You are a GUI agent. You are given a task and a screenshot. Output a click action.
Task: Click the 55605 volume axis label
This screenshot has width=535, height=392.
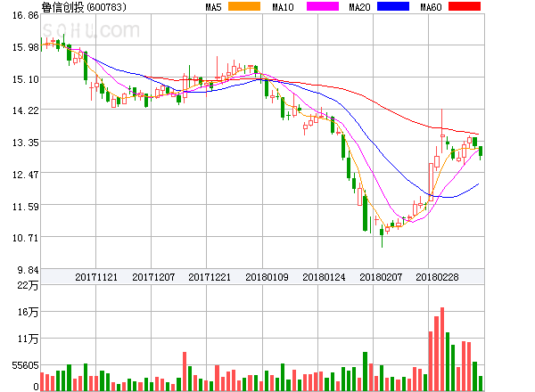pyautogui.click(x=25, y=366)
